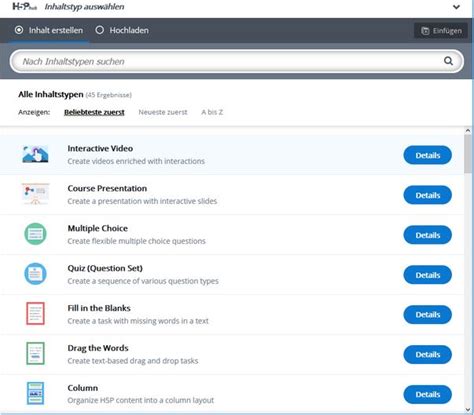Click 'Create flexible multiple choice questions' text
The width and height of the screenshot is (474, 415).
point(136,241)
